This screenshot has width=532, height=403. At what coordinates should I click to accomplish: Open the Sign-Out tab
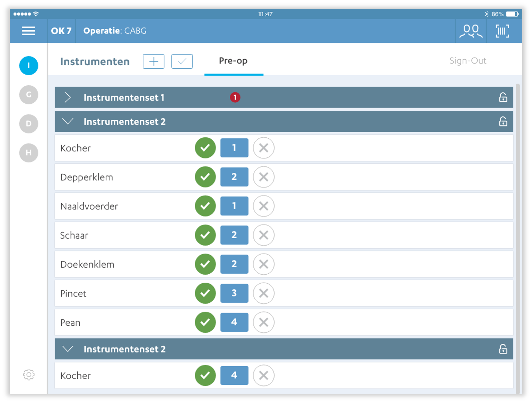pyautogui.click(x=468, y=61)
